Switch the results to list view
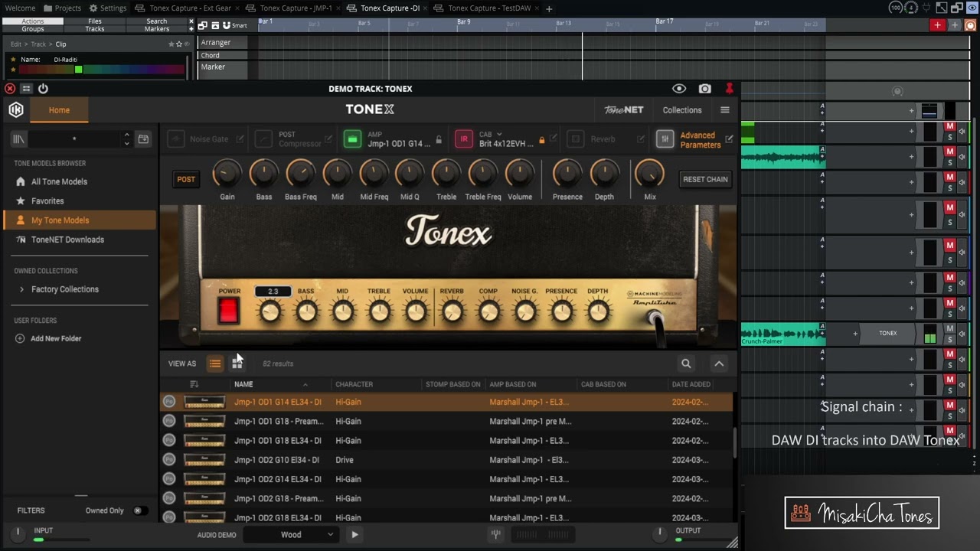980x551 pixels. 215,364
